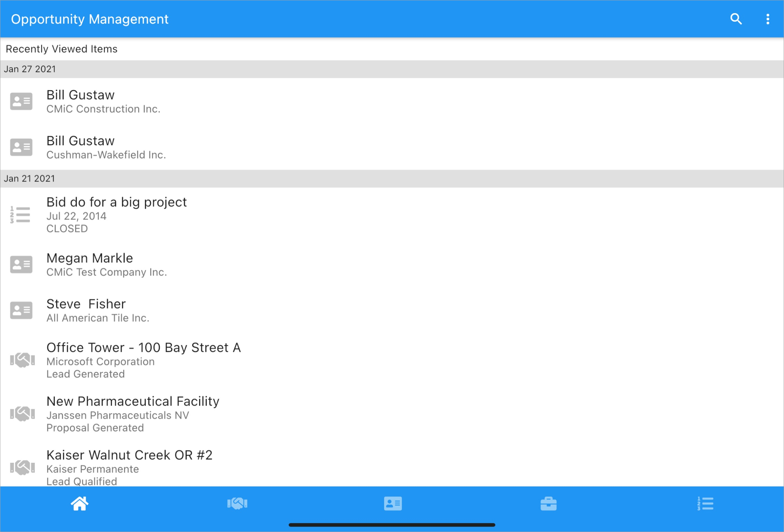Click the Jan 21 2021 date header

pyautogui.click(x=392, y=178)
